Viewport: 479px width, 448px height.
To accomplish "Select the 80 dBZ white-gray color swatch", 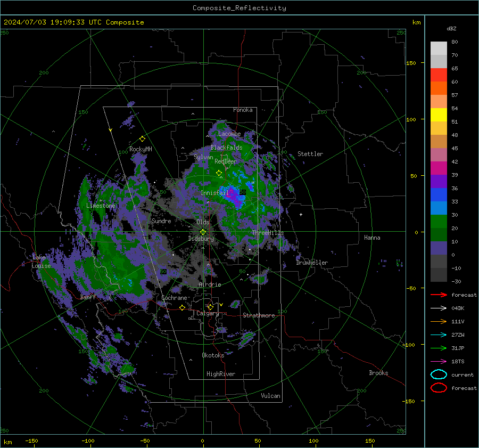I will click(x=439, y=48).
